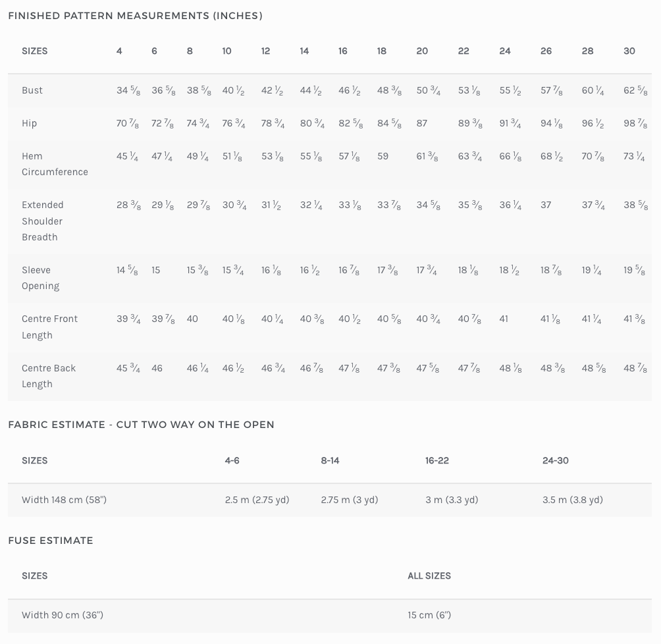Select the Hip value 87 cell
Viewport: 661px width, 644px height.
(422, 123)
